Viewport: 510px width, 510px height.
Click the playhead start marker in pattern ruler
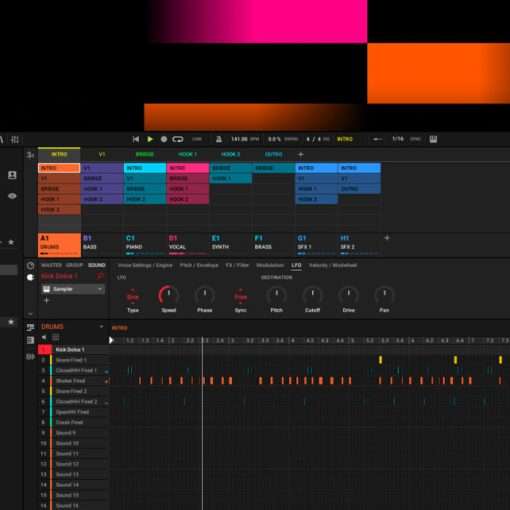[111, 340]
